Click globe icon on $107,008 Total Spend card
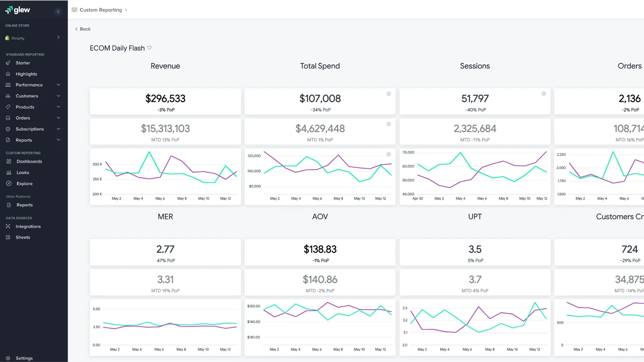This screenshot has width=644, height=362. click(389, 94)
